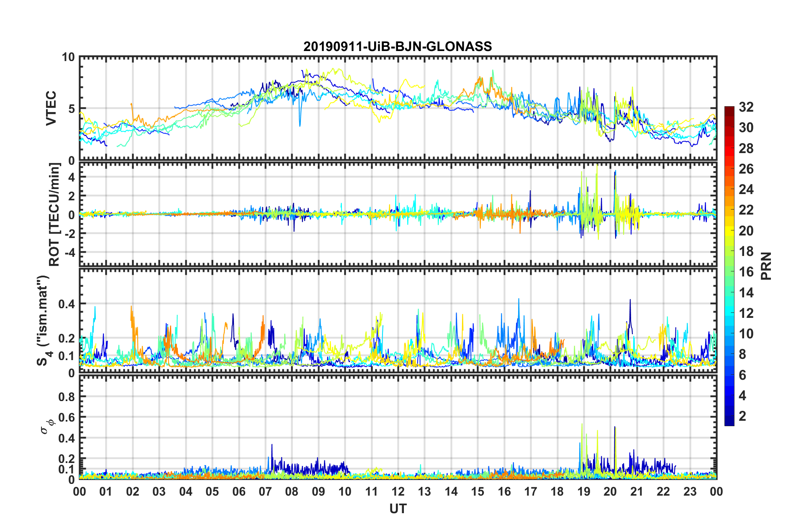Click the S4 ("ism.mat") axis label
This screenshot has width=796, height=532.
(x=44, y=320)
